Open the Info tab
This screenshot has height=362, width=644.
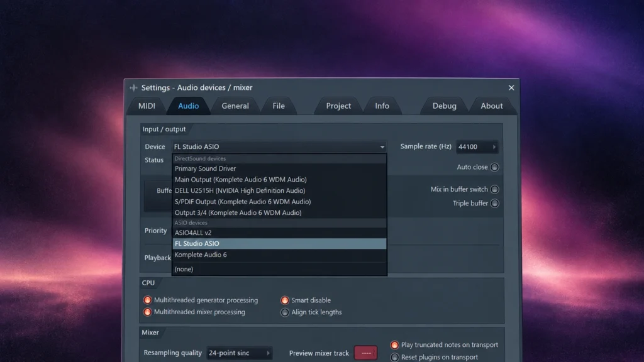click(x=382, y=106)
